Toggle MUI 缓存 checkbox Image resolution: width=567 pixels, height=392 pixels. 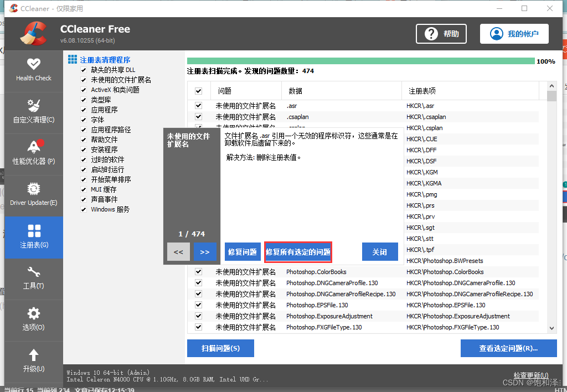coord(84,189)
